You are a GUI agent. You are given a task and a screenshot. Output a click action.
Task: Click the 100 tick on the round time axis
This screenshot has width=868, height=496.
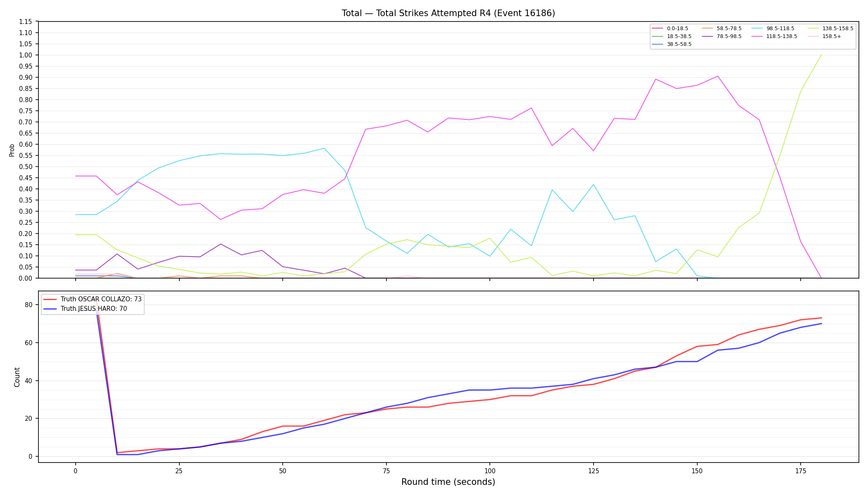coord(490,471)
